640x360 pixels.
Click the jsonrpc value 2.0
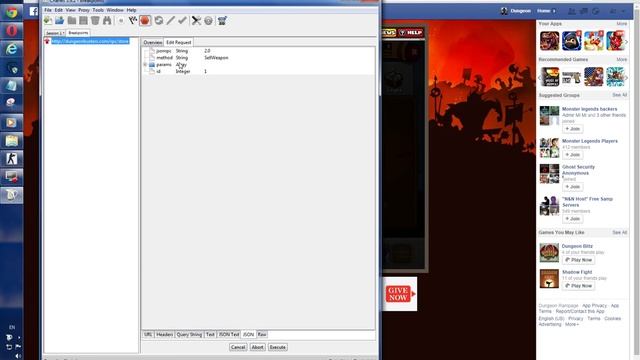(207, 51)
